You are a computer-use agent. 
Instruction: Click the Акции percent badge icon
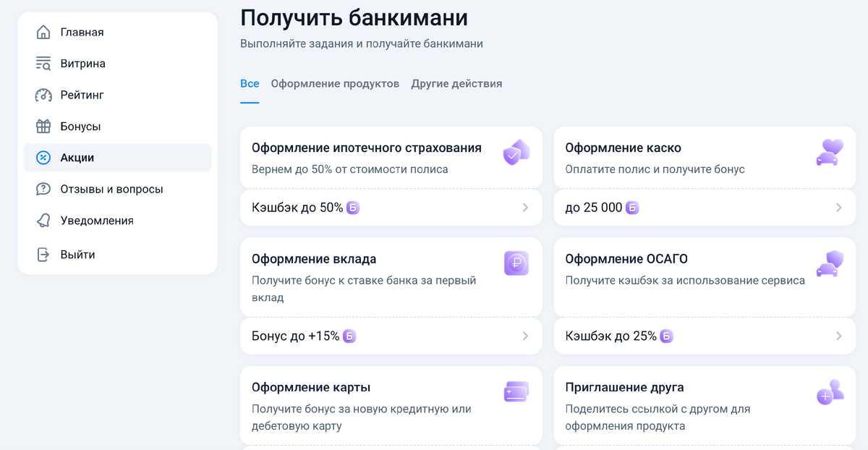click(42, 158)
